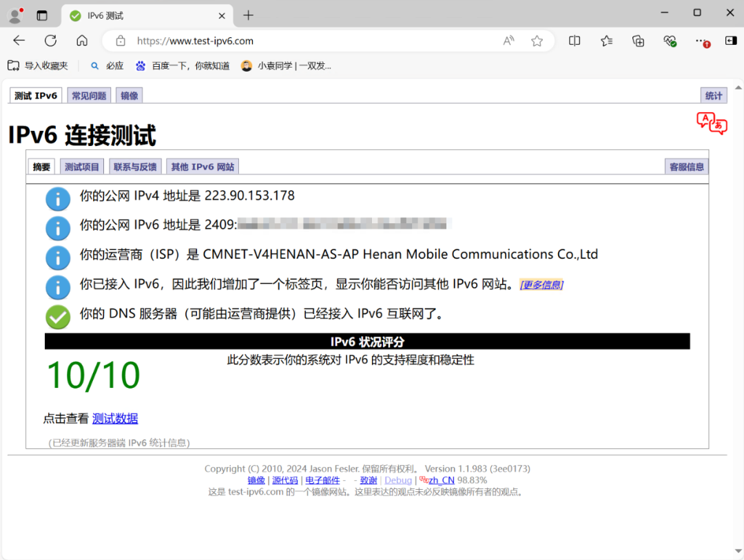744x560 pixels.
Task: Open the 客服信息 tab
Action: click(x=687, y=167)
